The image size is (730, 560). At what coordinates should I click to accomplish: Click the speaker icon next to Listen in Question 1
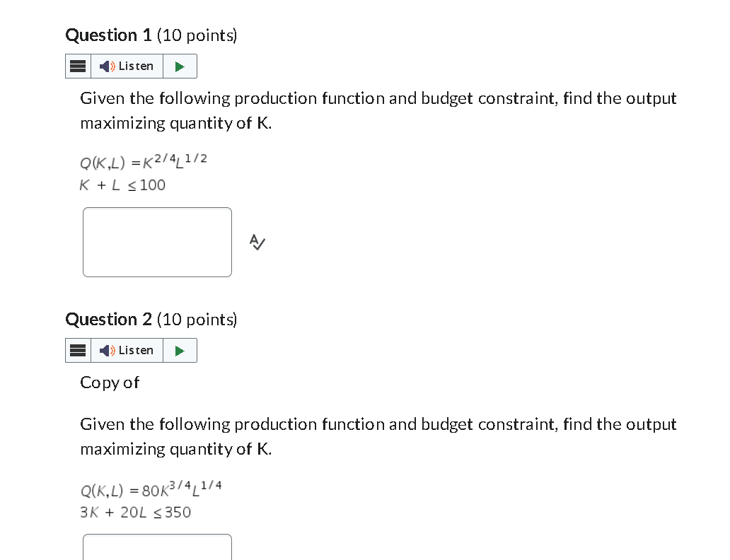point(105,66)
